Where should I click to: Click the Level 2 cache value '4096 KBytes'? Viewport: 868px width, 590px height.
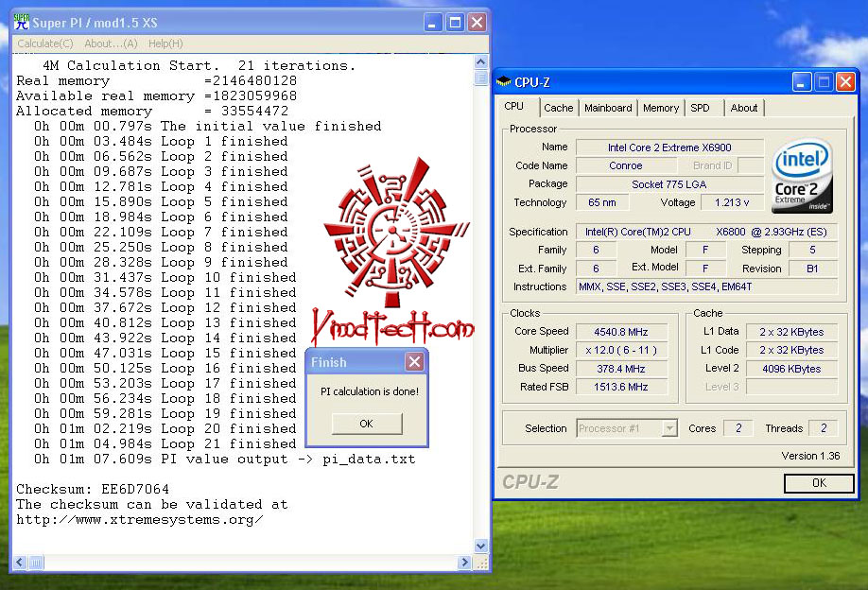791,369
